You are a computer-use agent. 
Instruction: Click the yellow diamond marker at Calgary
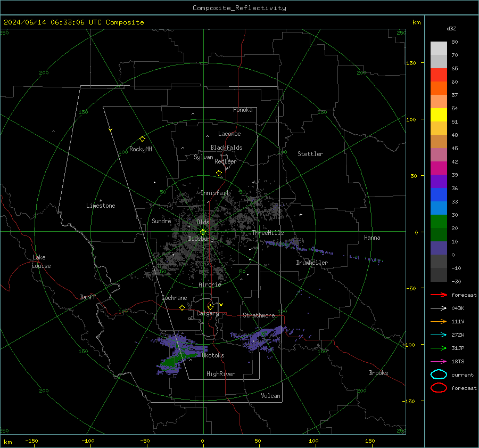pyautogui.click(x=210, y=307)
